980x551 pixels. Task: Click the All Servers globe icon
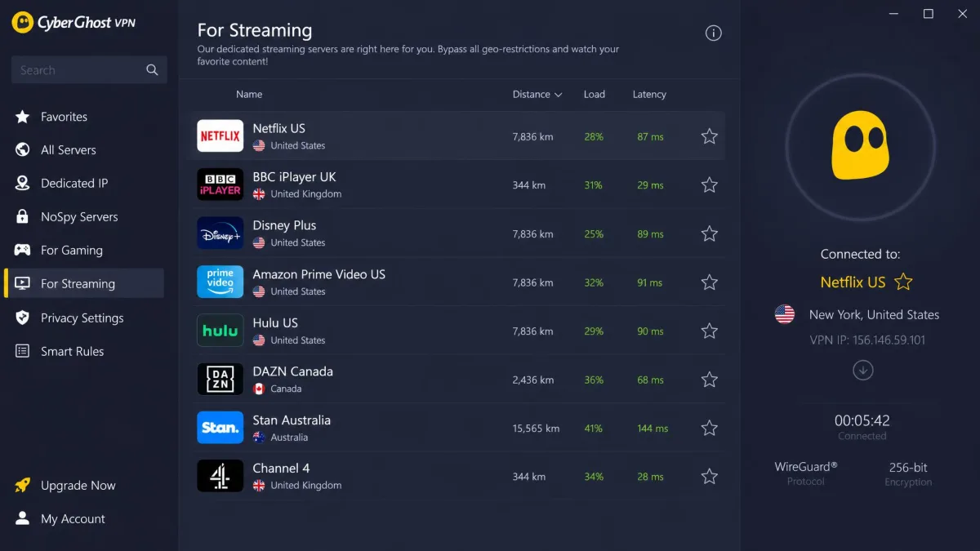point(23,150)
